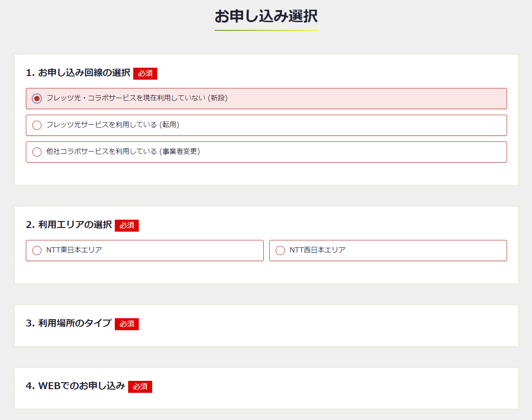532x420 pixels.
Task: Select the 事業者変更 radio button circle
Action: coord(37,152)
